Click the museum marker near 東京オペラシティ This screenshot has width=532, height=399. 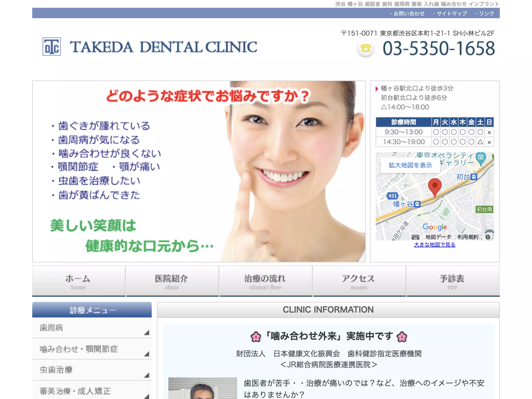pyautogui.click(x=481, y=158)
